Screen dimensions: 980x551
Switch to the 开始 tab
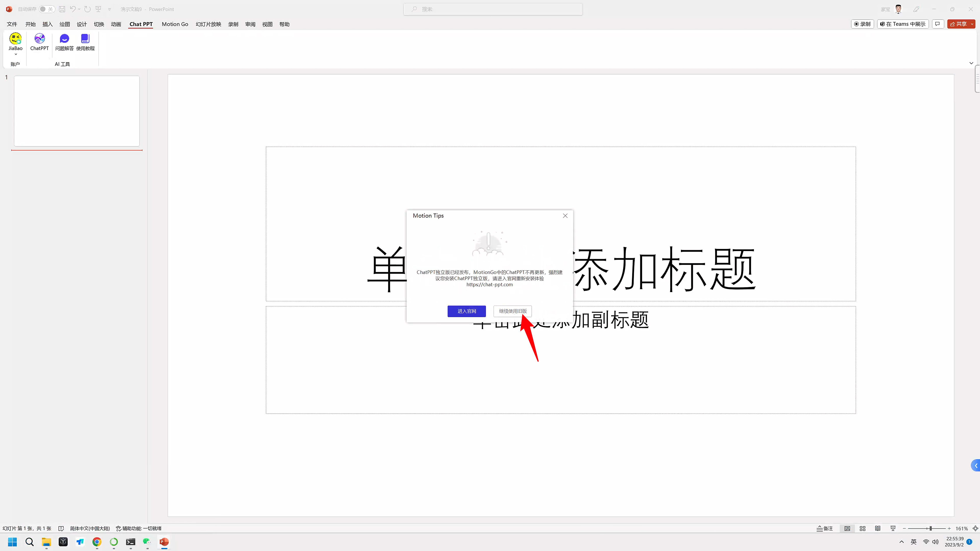point(30,24)
